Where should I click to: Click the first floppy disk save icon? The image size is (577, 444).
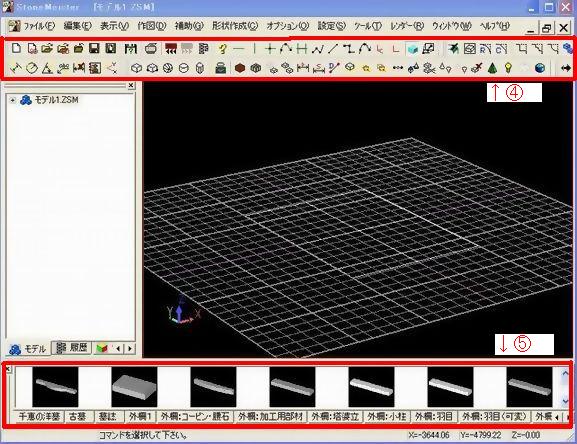coord(94,48)
